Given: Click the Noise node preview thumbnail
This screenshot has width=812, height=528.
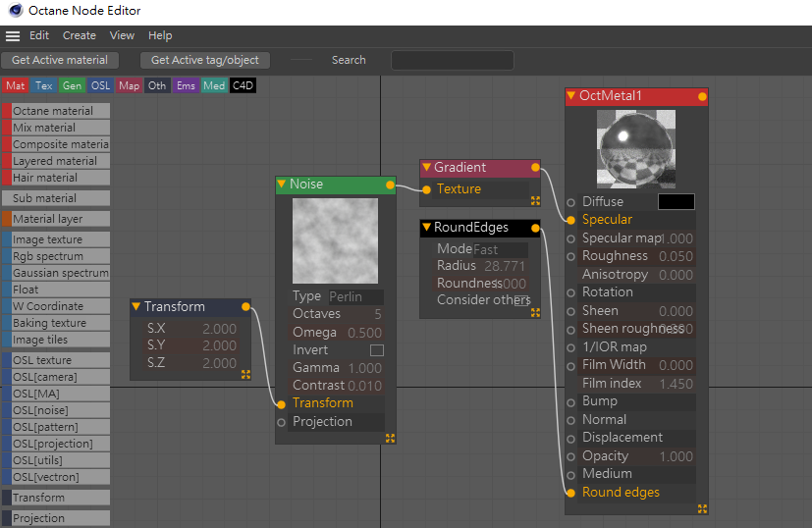Looking at the screenshot, I should 335,240.
